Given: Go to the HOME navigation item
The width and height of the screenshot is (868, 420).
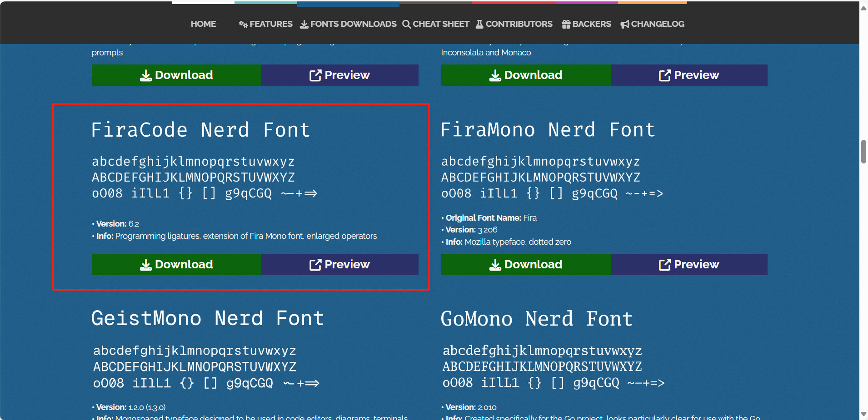Looking at the screenshot, I should coord(203,24).
